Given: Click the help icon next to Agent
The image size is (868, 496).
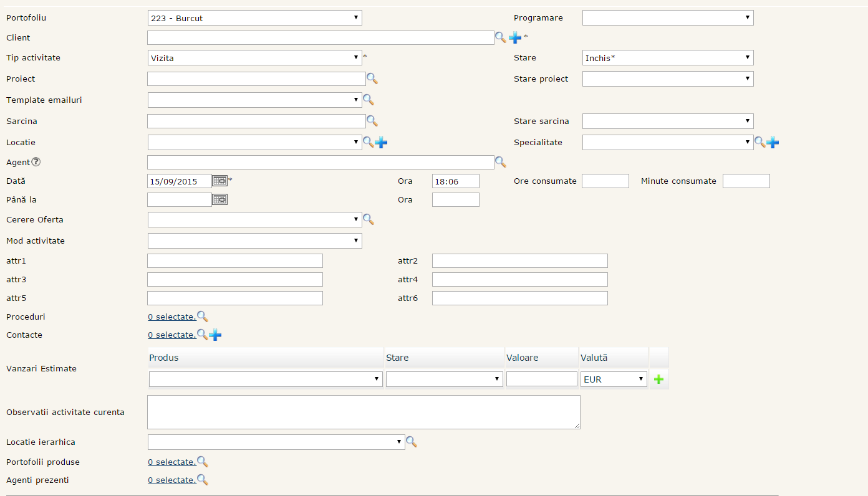Looking at the screenshot, I should click(36, 162).
